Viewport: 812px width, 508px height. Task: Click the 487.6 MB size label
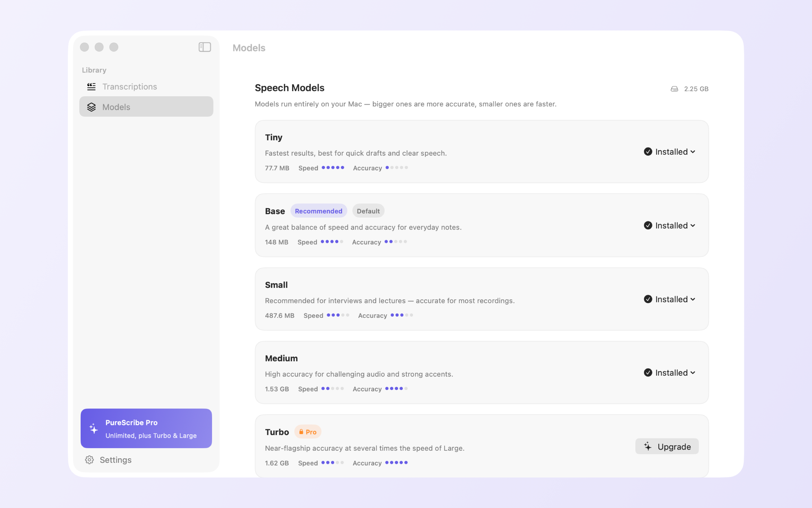(279, 316)
